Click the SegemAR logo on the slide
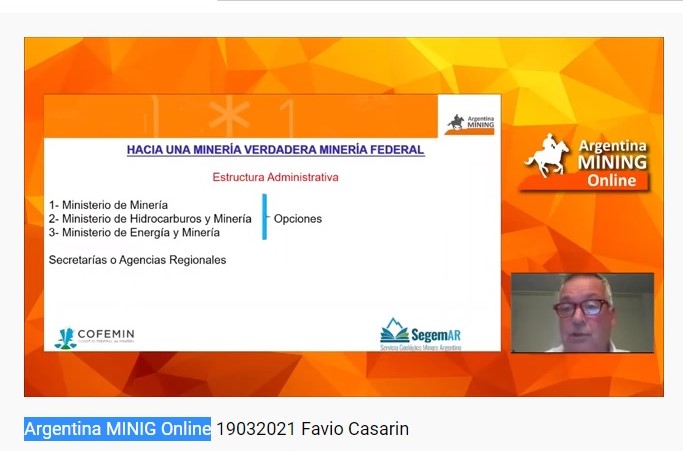 [420, 334]
